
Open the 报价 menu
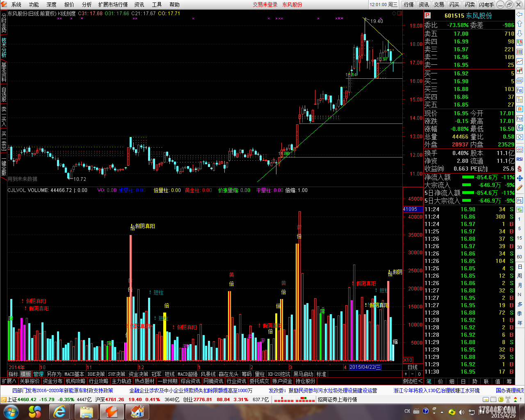click(69, 5)
